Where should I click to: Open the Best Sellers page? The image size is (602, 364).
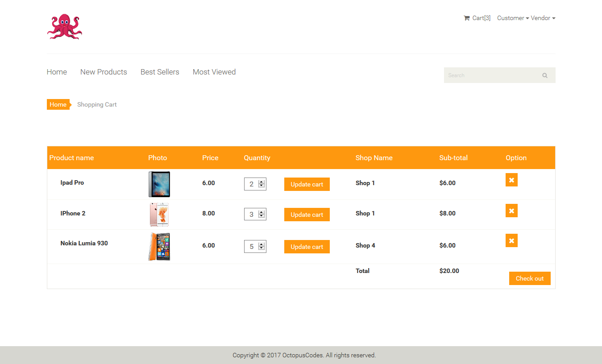(x=160, y=72)
